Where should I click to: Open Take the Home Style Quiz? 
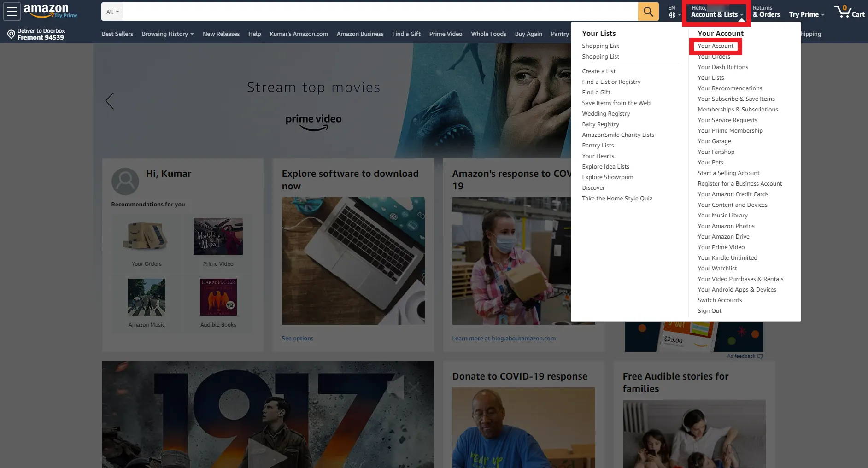tap(617, 198)
